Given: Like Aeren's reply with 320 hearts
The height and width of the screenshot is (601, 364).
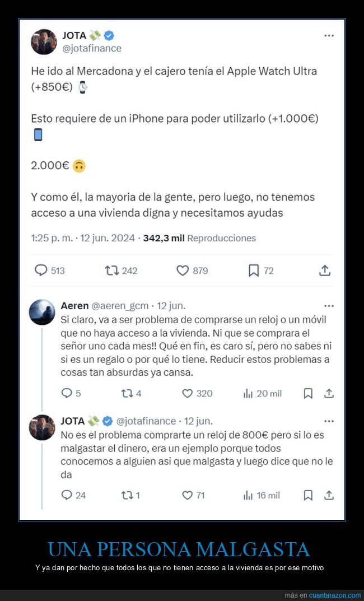Looking at the screenshot, I should [187, 393].
